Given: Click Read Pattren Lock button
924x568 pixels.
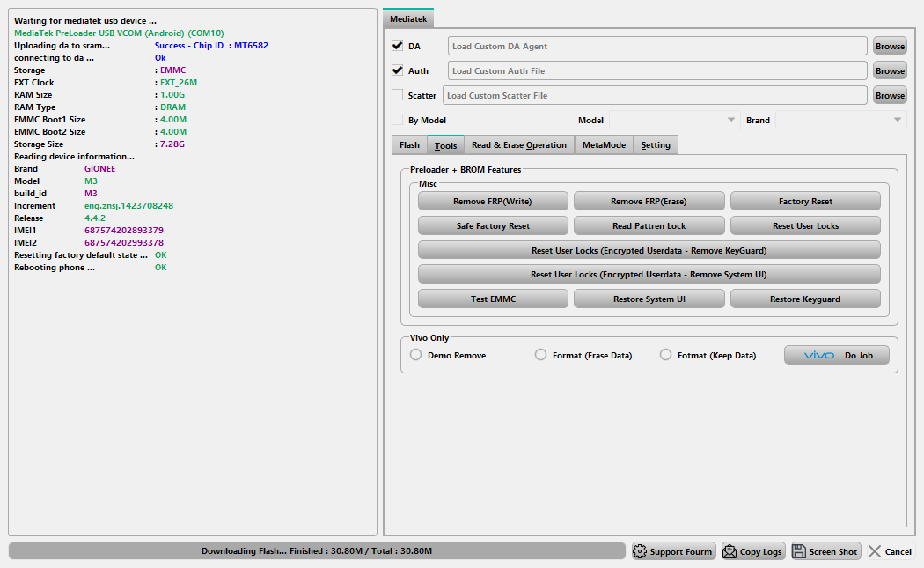Looking at the screenshot, I should (649, 226).
